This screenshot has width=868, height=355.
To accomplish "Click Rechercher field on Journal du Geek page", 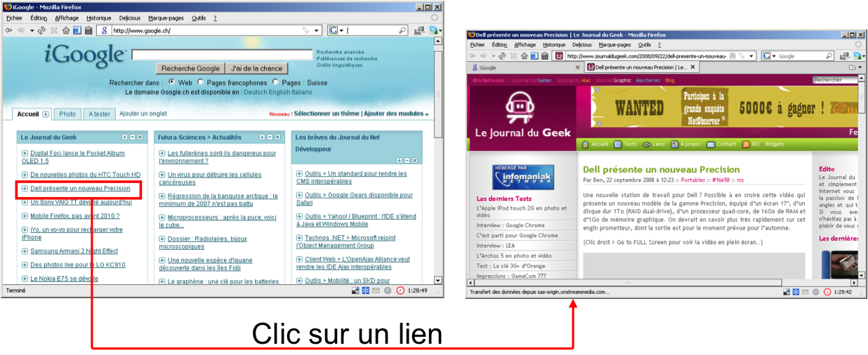I will point(836,80).
